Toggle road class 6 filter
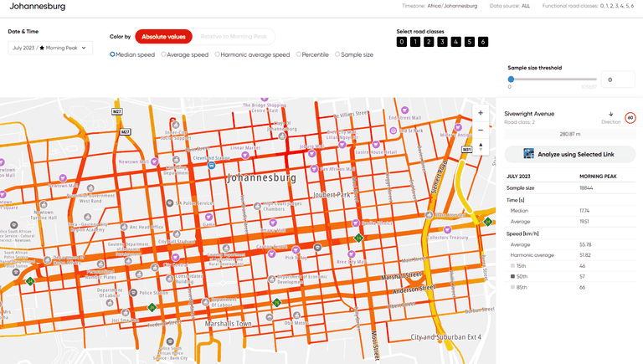The image size is (643, 364). [x=483, y=42]
